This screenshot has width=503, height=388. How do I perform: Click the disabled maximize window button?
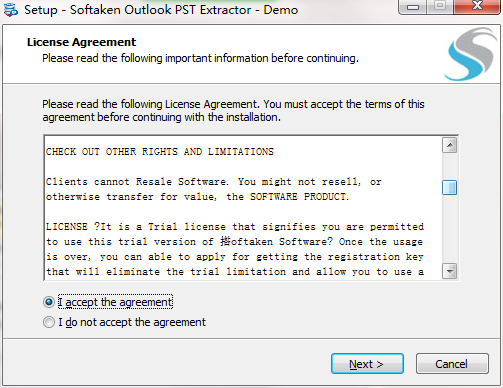click(x=440, y=7)
